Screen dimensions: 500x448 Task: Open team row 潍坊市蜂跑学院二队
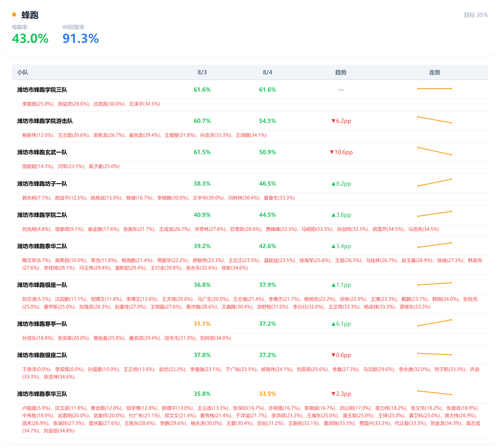(42, 215)
